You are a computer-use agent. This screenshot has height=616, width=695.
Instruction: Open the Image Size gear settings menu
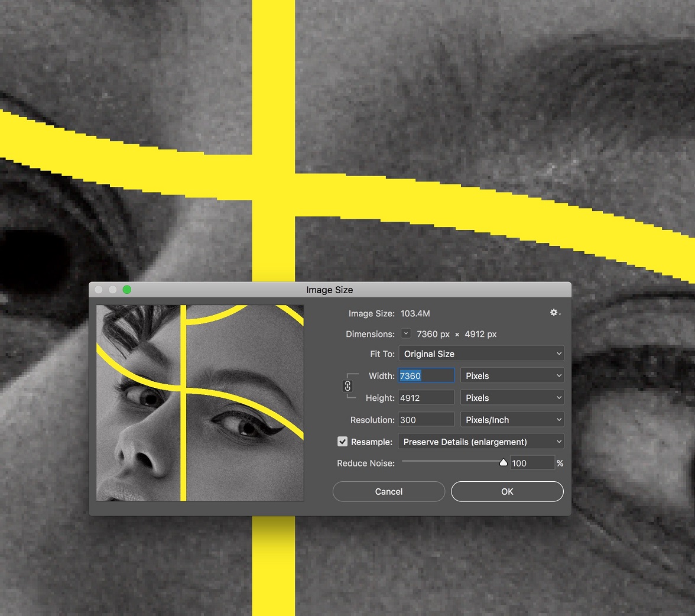point(555,313)
